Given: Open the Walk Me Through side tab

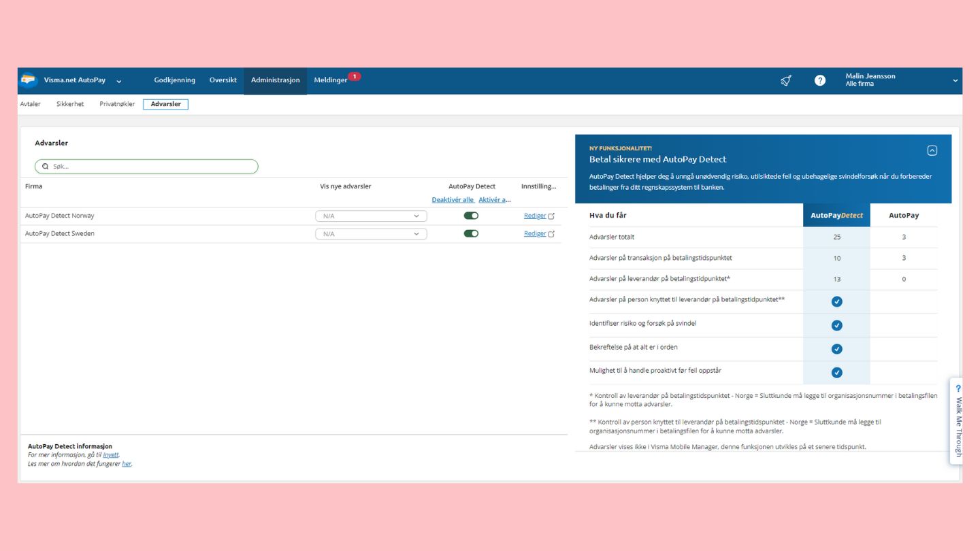Looking at the screenshot, I should [956, 421].
